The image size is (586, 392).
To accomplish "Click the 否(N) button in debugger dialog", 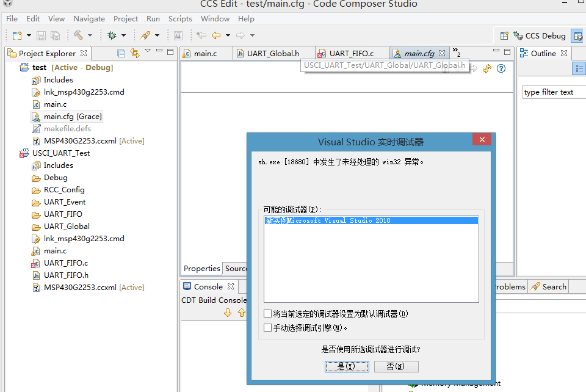I will click(396, 366).
